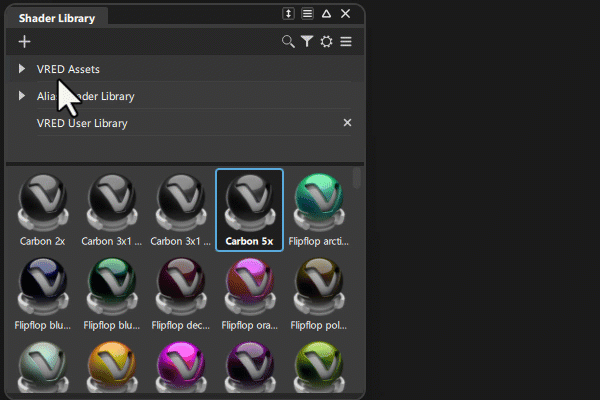Select the Alias Shader Library label
The width and height of the screenshot is (600, 400).
pos(86,96)
